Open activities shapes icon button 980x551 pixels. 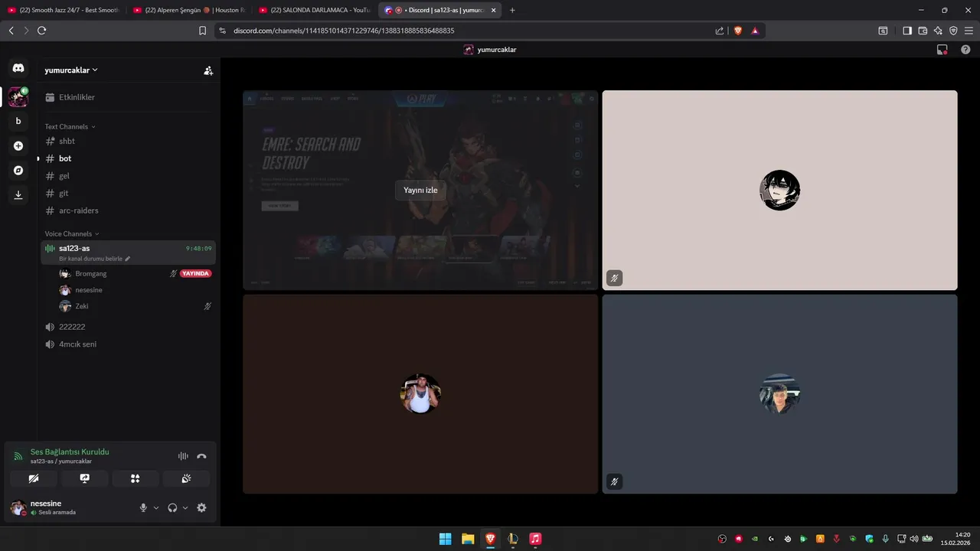tap(136, 479)
